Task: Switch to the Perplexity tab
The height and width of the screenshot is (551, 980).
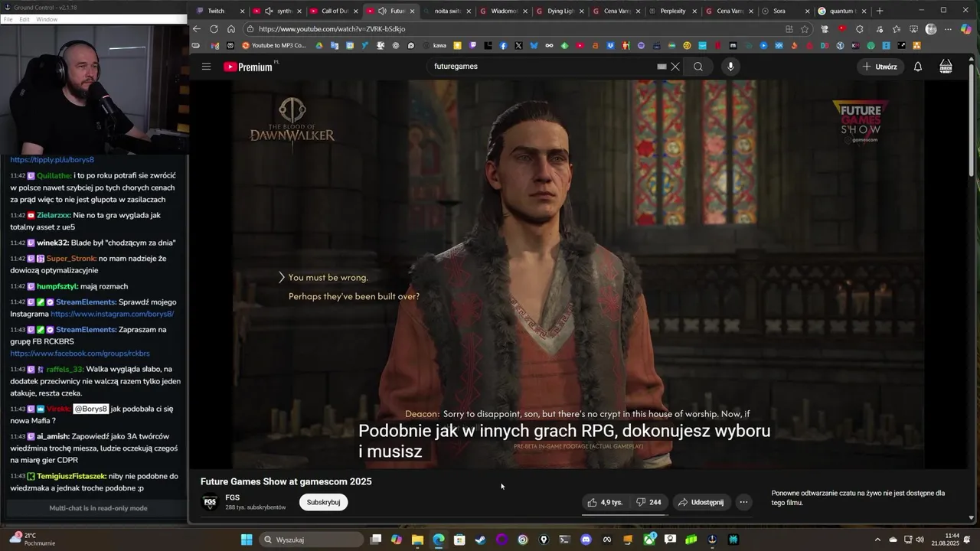Action: point(673,11)
